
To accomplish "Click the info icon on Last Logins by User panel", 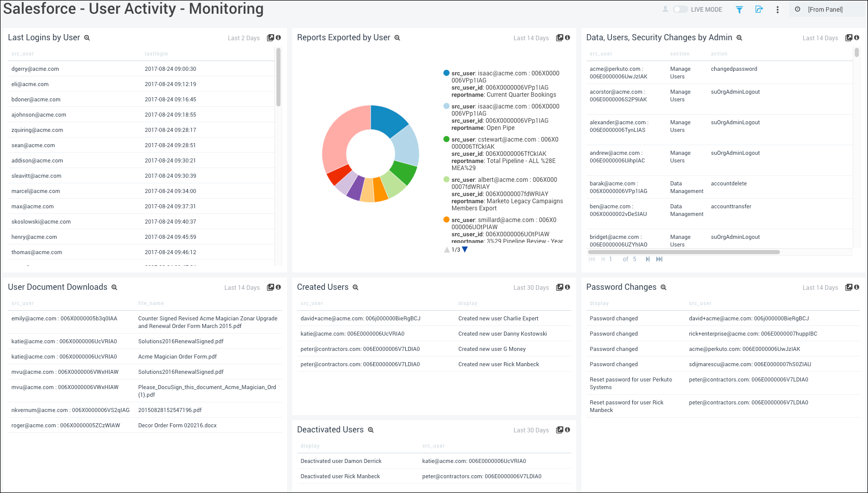I will [x=277, y=38].
